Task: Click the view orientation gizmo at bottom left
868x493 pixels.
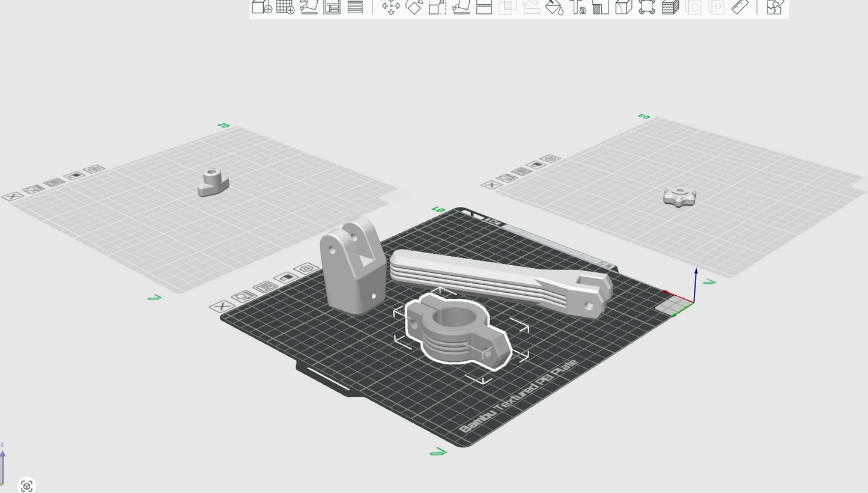Action: [x=25, y=485]
